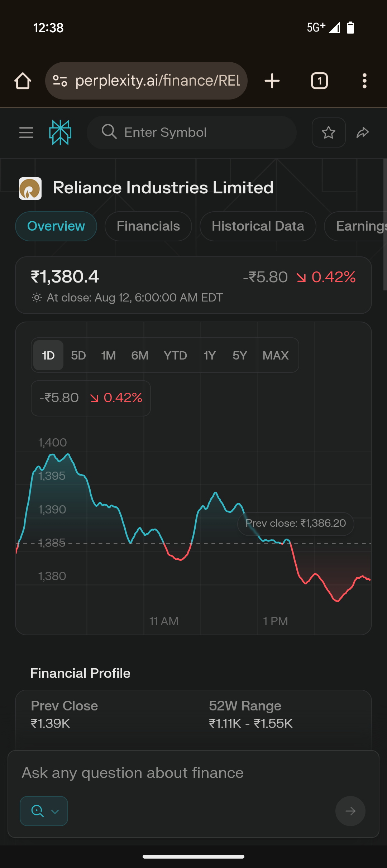Click the 11 AM time label

click(164, 621)
